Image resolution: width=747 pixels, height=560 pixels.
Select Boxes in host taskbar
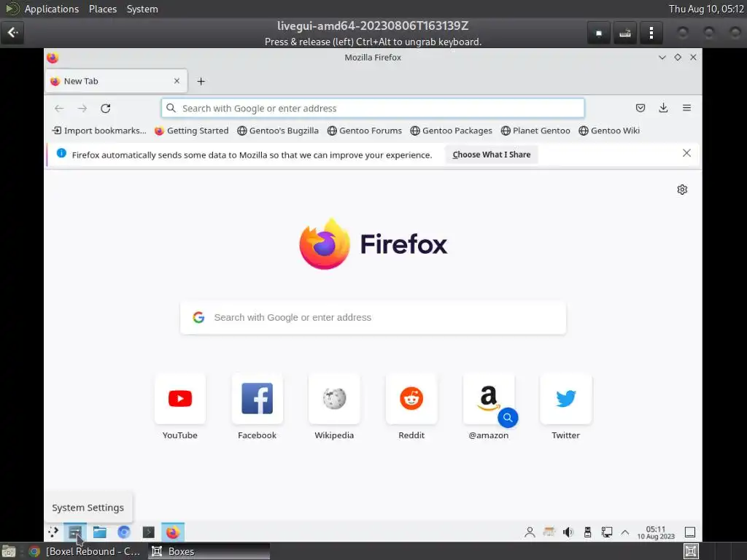point(209,551)
